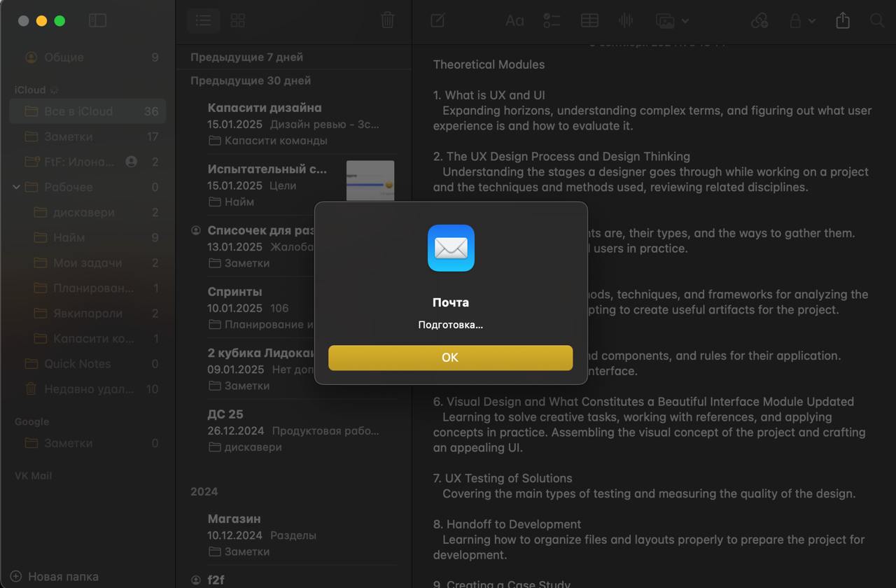Viewport: 896px width, 588px height.
Task: Click the Google account header
Action: pos(31,421)
